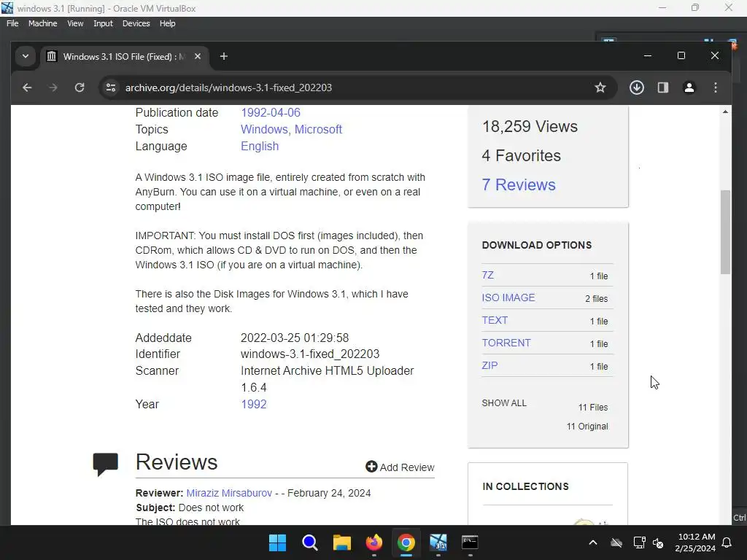Select the Windows 3.1 ISO File tab
The image size is (747, 560).
click(125, 57)
